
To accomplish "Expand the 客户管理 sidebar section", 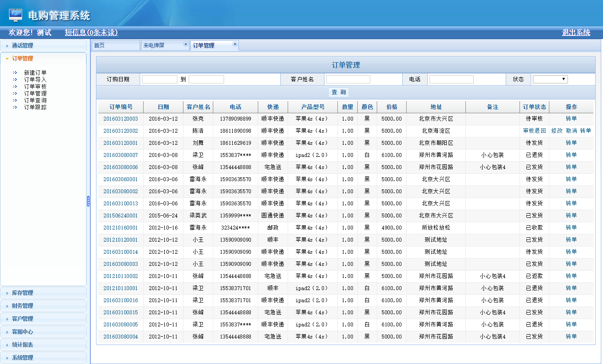I will 43,319.
